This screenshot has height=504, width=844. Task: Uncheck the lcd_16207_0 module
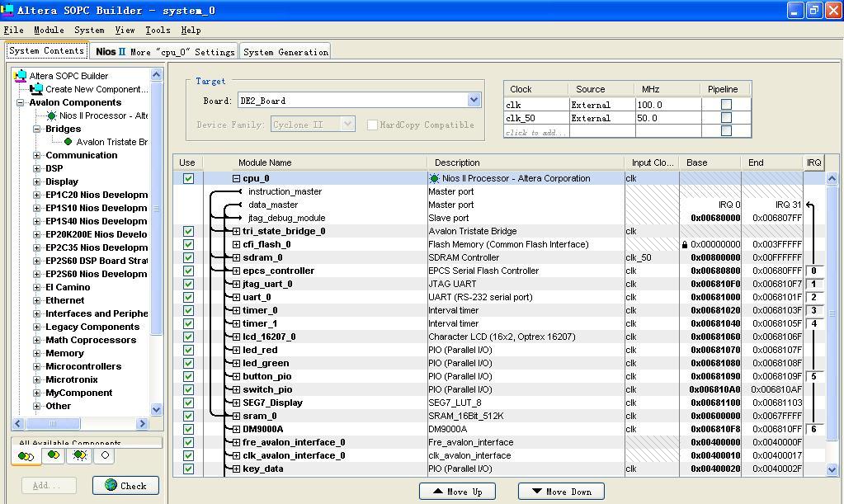(188, 337)
